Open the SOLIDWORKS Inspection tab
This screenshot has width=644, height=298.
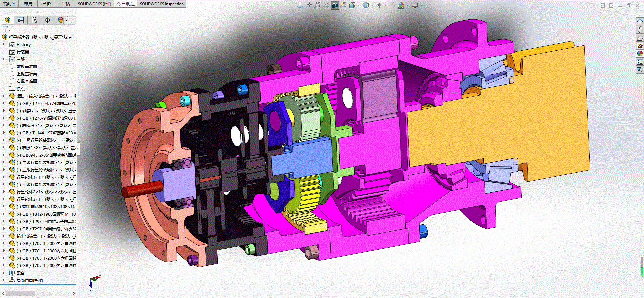tap(161, 4)
